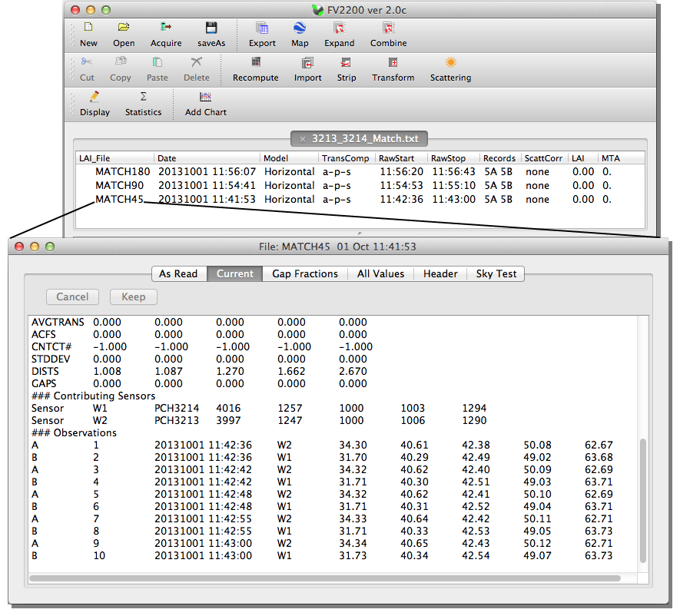Select the Acquire tool
Viewport: 680px width, 616px height.
pos(165,34)
